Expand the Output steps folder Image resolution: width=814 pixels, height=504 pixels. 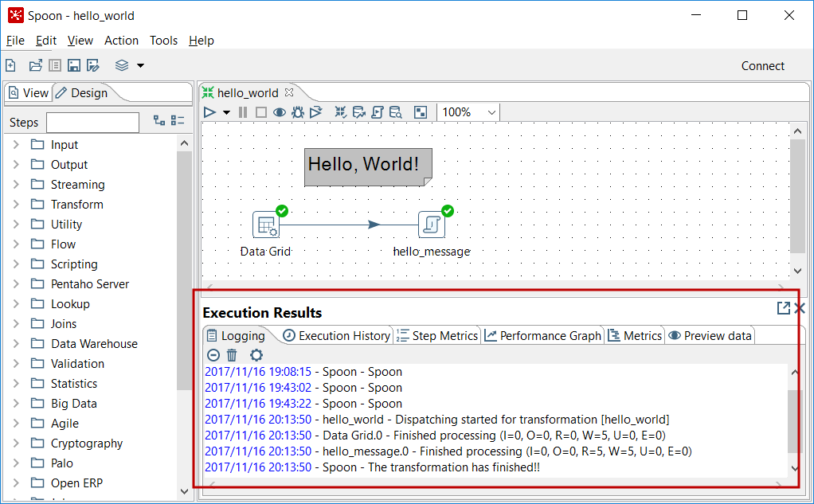(16, 165)
